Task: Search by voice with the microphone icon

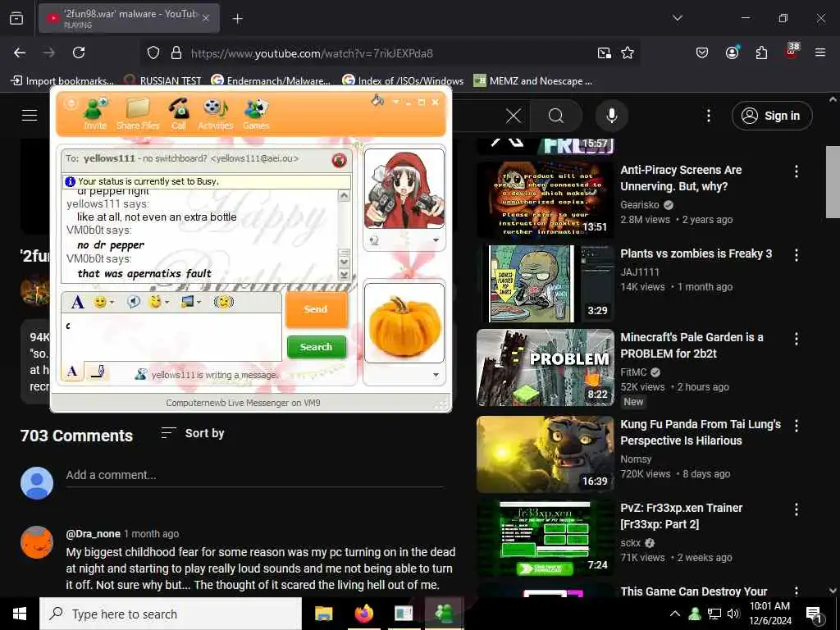Action: [x=612, y=116]
